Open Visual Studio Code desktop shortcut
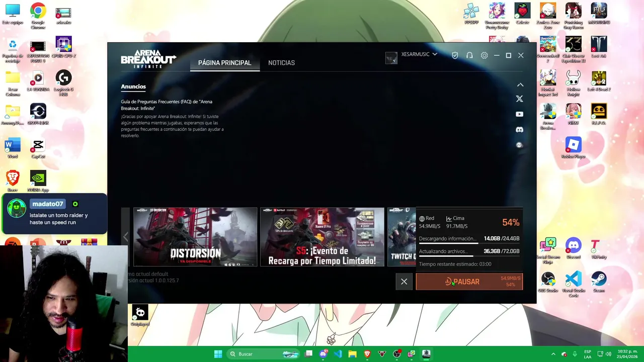644x362 pixels. pyautogui.click(x=573, y=285)
